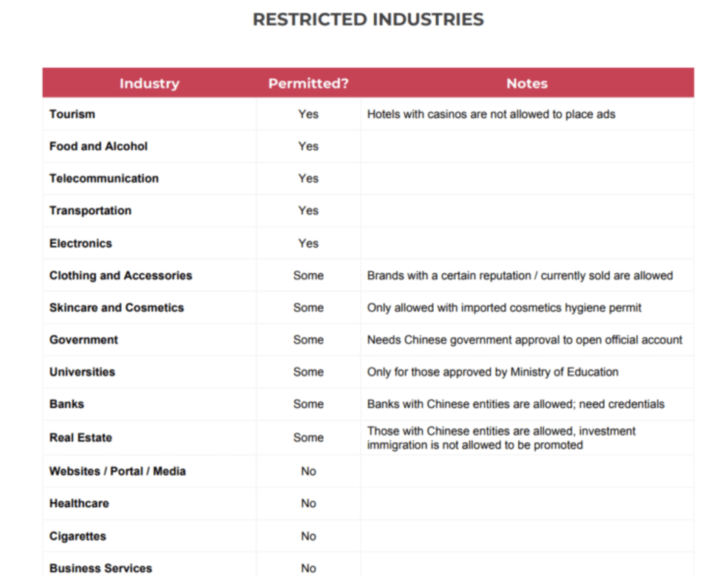Select the Cigarettes row label

click(x=77, y=536)
